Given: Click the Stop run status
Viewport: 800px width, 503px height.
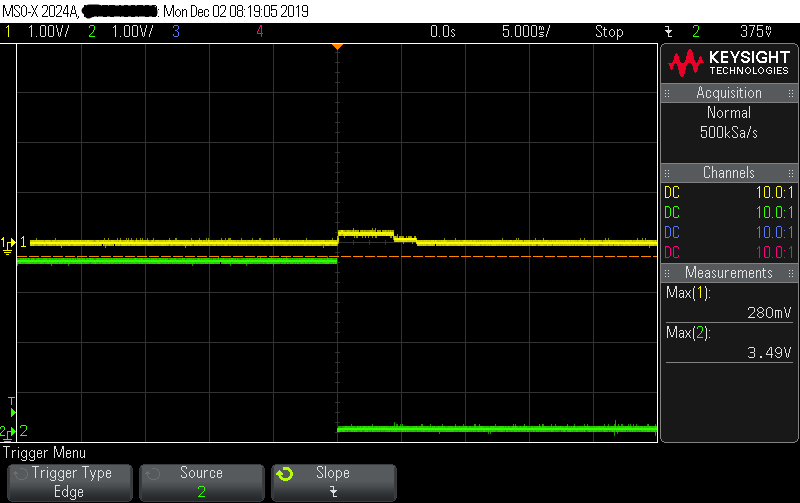Looking at the screenshot, I should click(x=609, y=32).
